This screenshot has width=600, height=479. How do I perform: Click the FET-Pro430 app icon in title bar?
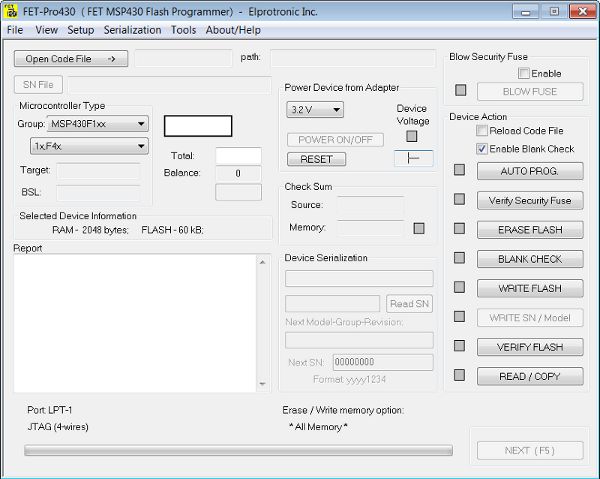(11, 11)
